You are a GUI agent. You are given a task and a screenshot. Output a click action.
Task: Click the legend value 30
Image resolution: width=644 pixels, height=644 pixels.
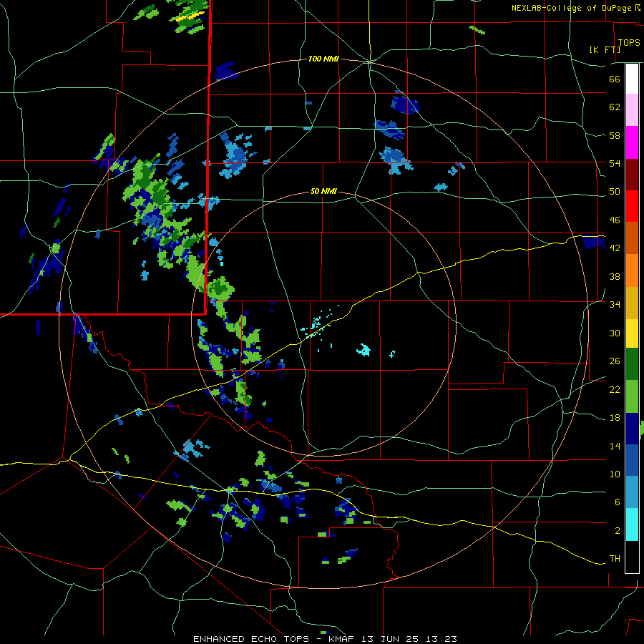[x=615, y=333]
